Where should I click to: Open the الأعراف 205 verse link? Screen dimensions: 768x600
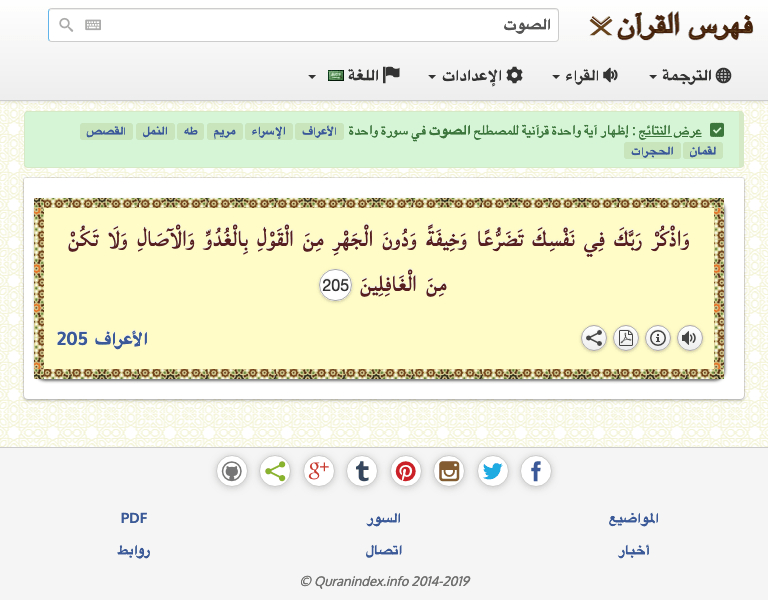click(x=102, y=339)
